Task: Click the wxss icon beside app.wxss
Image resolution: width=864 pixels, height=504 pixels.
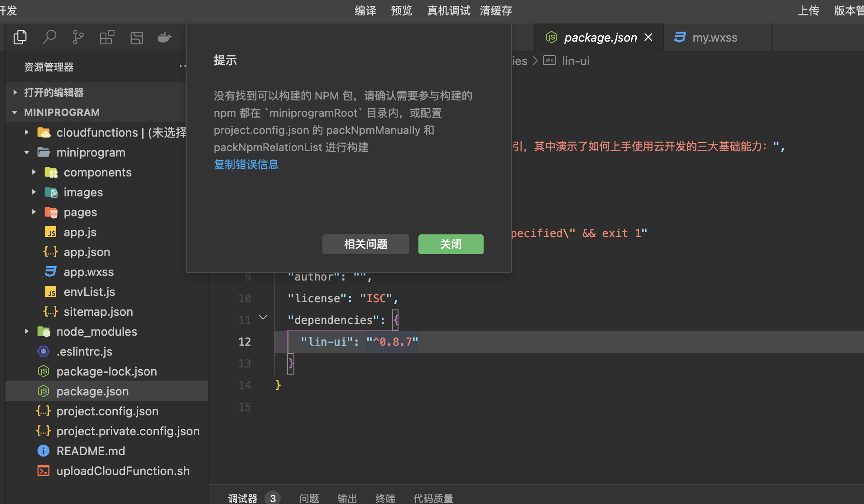Action: click(x=50, y=271)
